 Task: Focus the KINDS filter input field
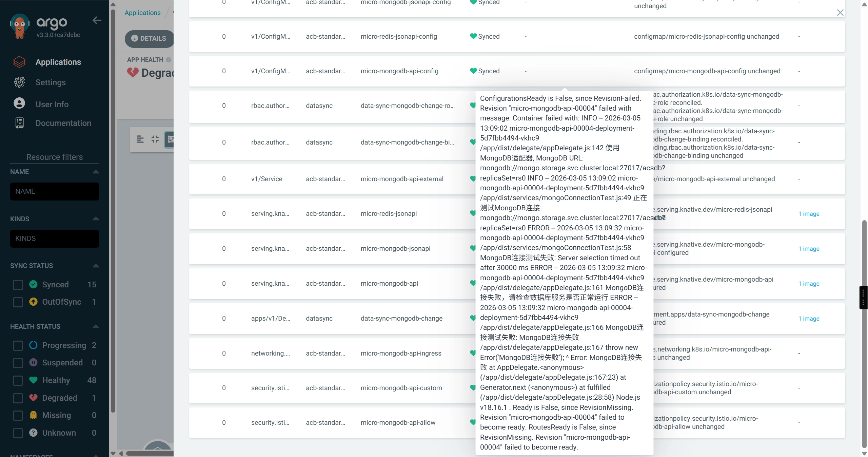click(x=55, y=239)
